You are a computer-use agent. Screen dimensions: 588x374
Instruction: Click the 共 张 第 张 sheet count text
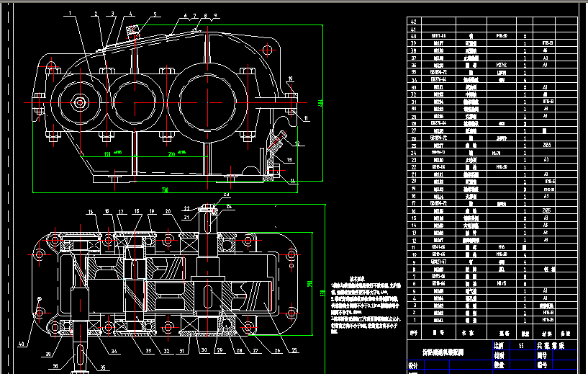[x=551, y=346]
